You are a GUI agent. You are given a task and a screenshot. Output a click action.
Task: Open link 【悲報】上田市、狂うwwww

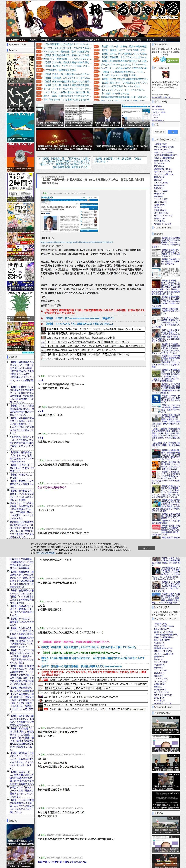pyautogui.click(x=80, y=318)
